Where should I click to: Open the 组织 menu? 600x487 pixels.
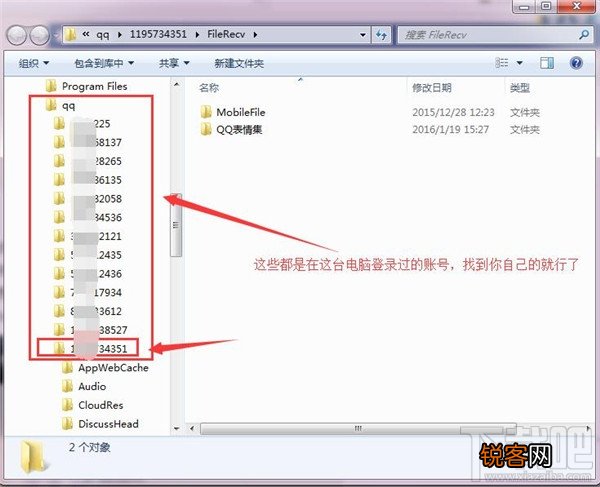coord(34,63)
